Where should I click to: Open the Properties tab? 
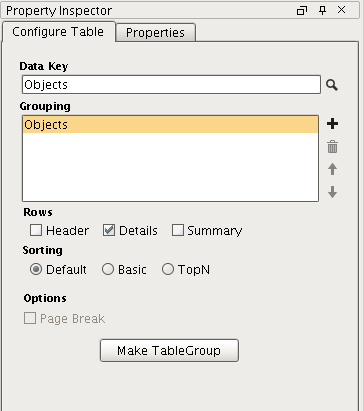[155, 33]
